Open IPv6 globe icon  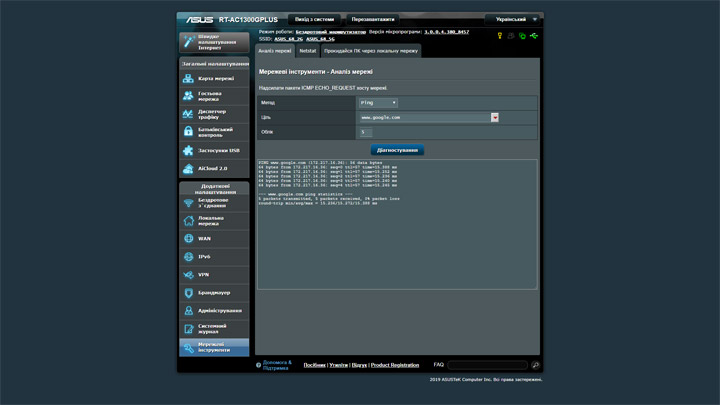pyautogui.click(x=188, y=257)
